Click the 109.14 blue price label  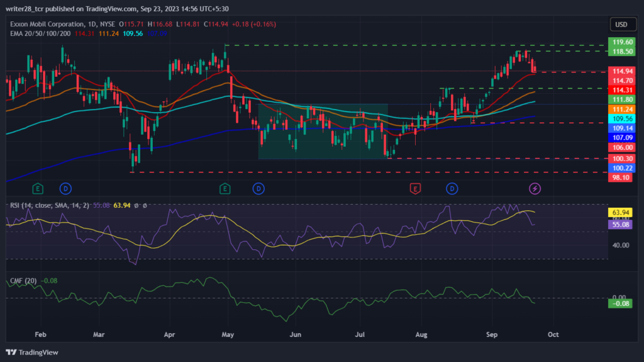622,128
